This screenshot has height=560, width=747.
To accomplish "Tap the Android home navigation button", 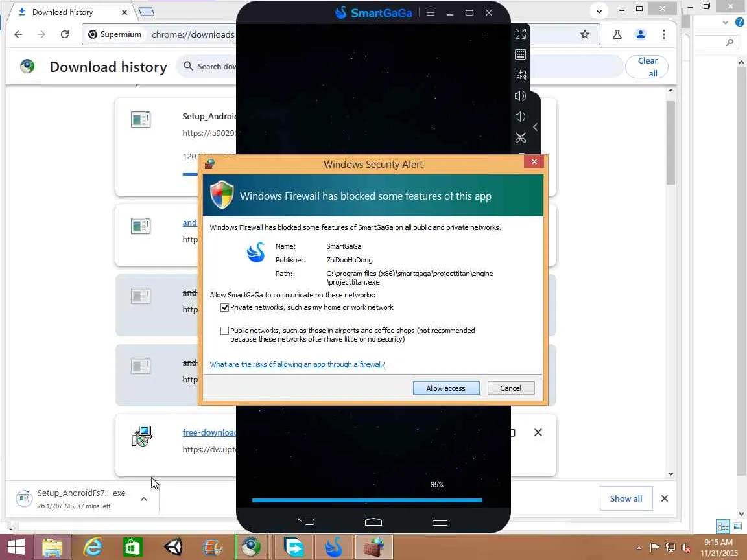I will click(x=373, y=522).
